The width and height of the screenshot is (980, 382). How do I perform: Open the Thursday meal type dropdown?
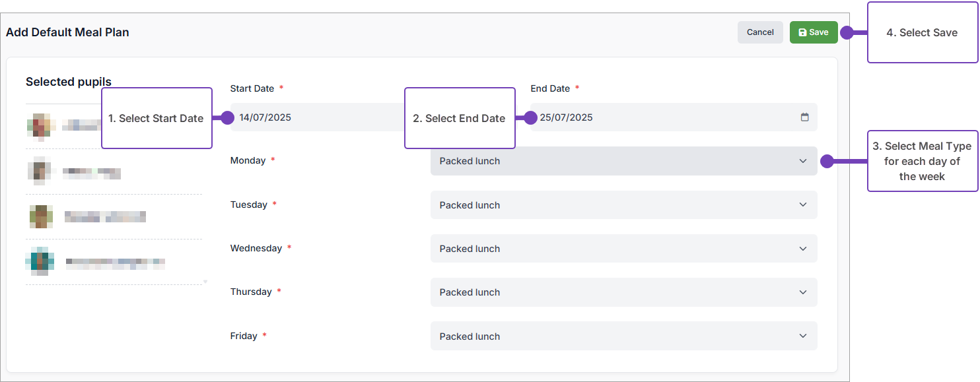[x=623, y=292]
